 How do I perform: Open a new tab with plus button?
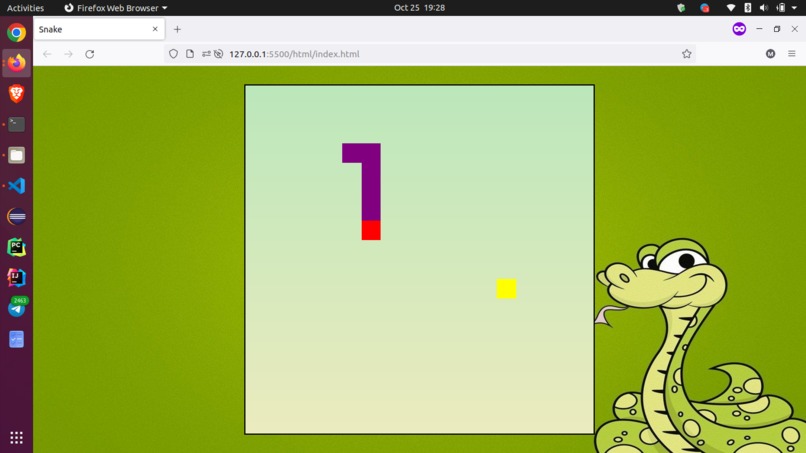coord(177,29)
